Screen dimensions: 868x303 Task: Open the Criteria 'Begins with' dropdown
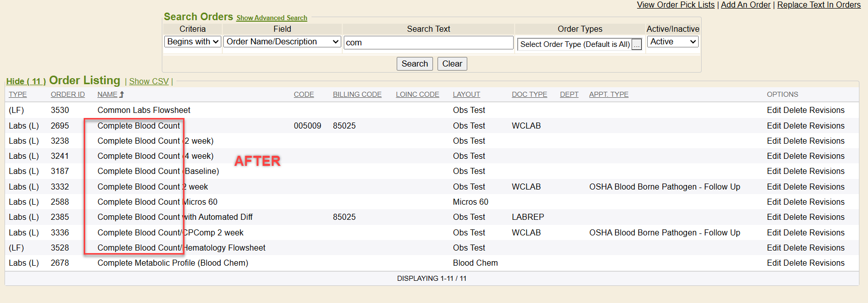click(193, 42)
